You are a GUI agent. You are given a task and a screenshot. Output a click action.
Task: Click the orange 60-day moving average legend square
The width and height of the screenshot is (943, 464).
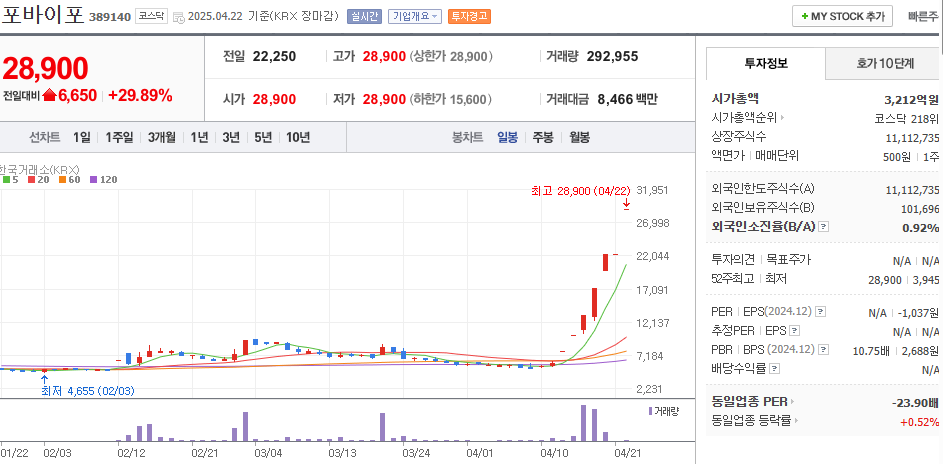(62, 179)
